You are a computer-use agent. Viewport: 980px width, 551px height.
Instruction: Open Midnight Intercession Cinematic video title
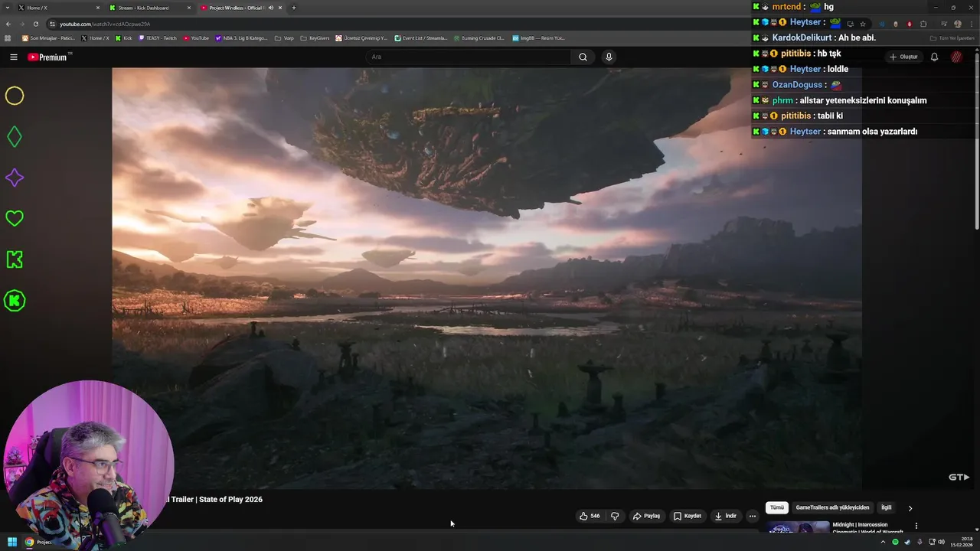pos(867,528)
